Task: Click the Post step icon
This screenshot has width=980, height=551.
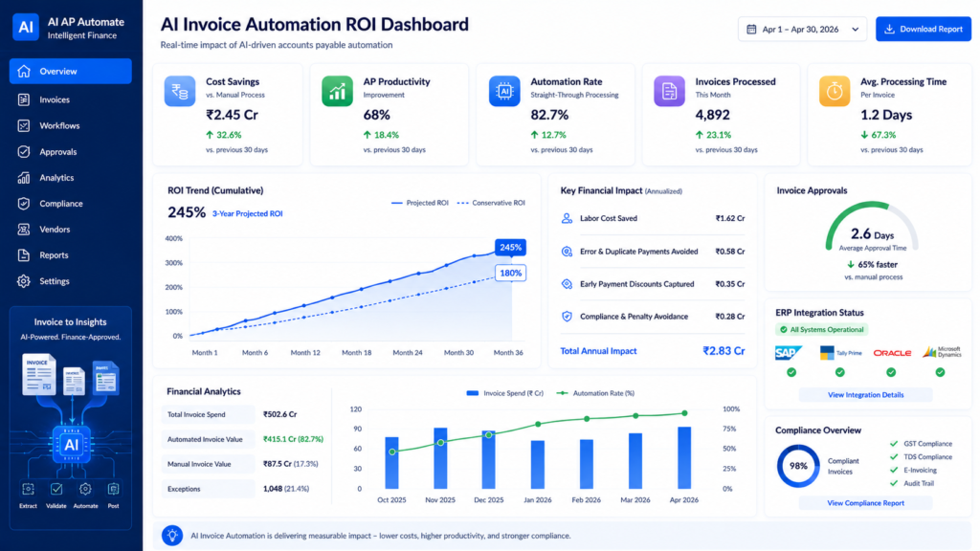Action: tap(113, 489)
